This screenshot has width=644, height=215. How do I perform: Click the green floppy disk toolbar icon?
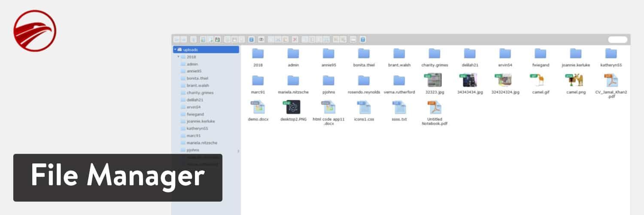tap(218, 40)
